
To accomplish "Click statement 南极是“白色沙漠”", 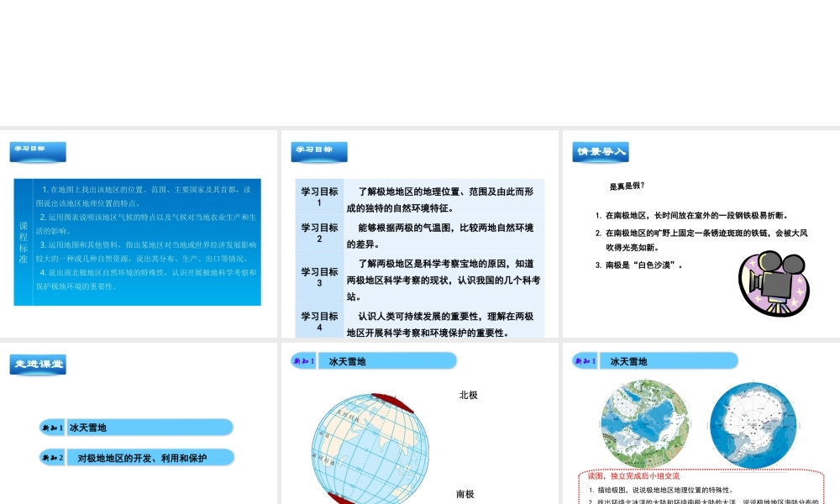I will pos(639,265).
